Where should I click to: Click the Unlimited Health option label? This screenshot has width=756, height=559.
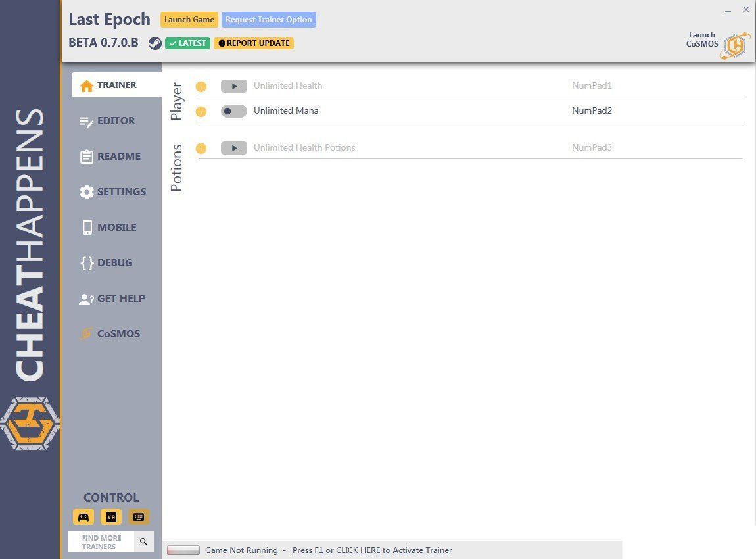(288, 86)
